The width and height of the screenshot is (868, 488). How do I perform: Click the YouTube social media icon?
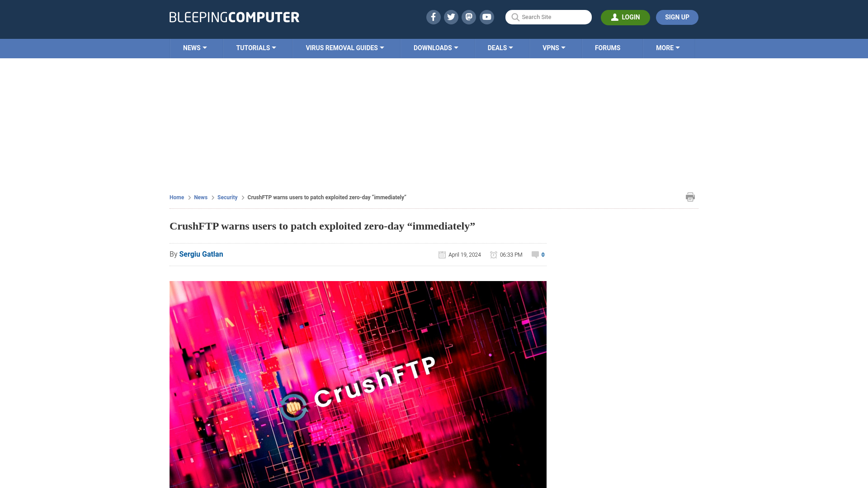(487, 17)
